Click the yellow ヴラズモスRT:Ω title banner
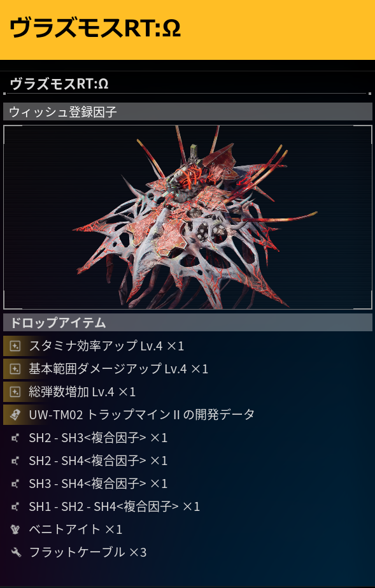 [x=187, y=30]
